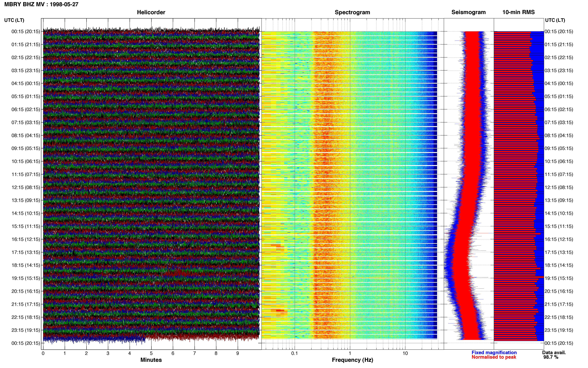Click left time label '02:15 (22:15)'
The image size is (588, 368).
pos(26,57)
